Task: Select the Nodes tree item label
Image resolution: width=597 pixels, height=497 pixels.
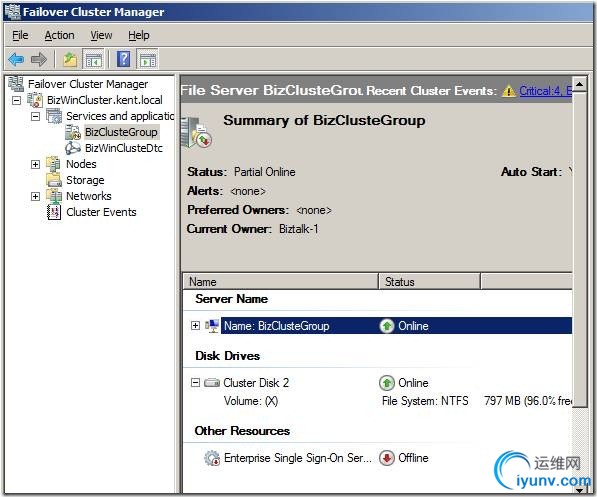Action: point(81,164)
